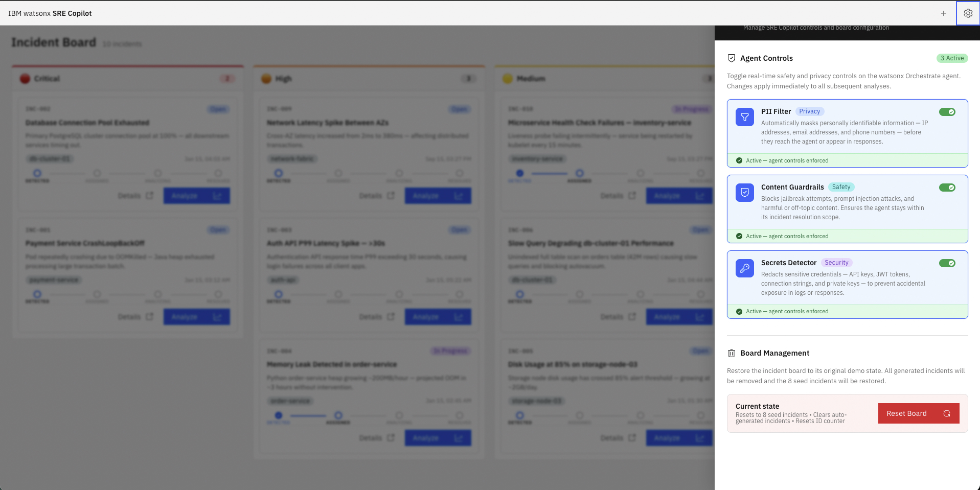980x490 pixels.
Task: Click the PII Filter funnel icon
Action: 745,117
